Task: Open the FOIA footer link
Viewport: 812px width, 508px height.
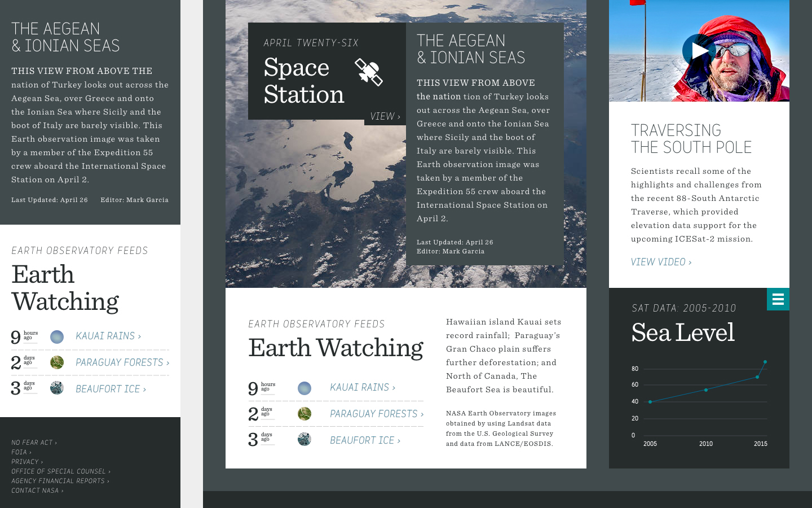Action: (21, 452)
